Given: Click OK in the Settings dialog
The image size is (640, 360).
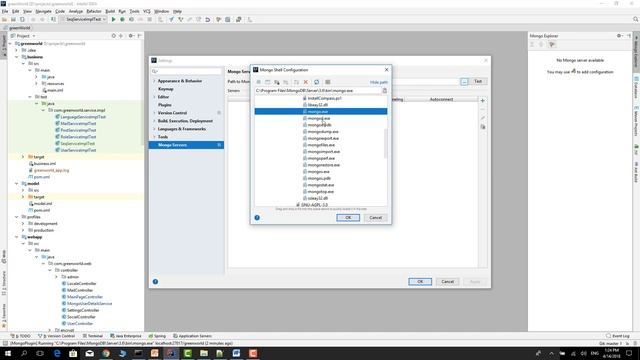Looking at the screenshot, I should tap(420, 282).
